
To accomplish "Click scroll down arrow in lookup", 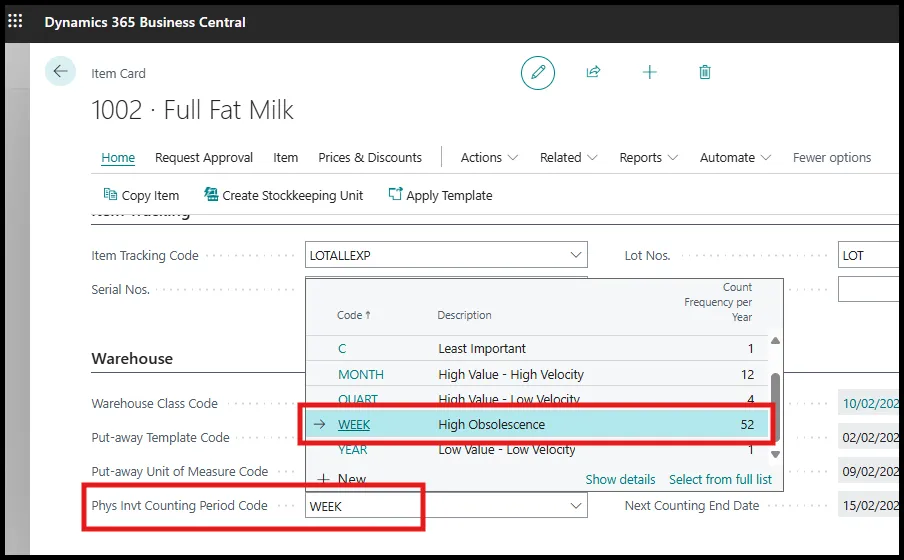I will click(x=775, y=454).
